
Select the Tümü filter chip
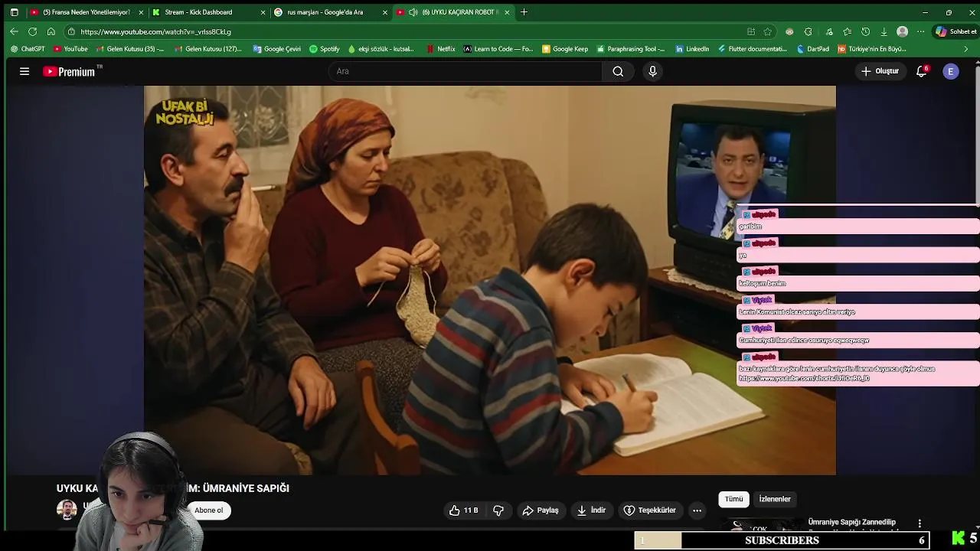pyautogui.click(x=733, y=499)
